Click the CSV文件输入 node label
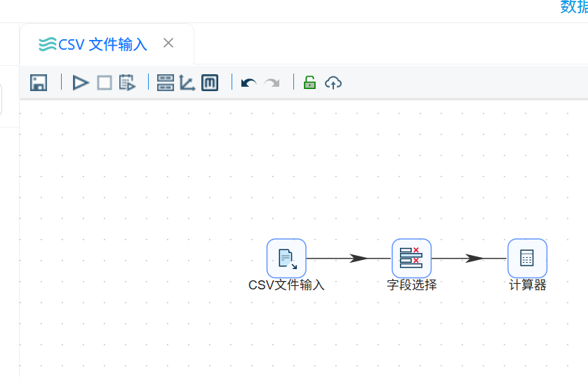 pyautogui.click(x=286, y=285)
